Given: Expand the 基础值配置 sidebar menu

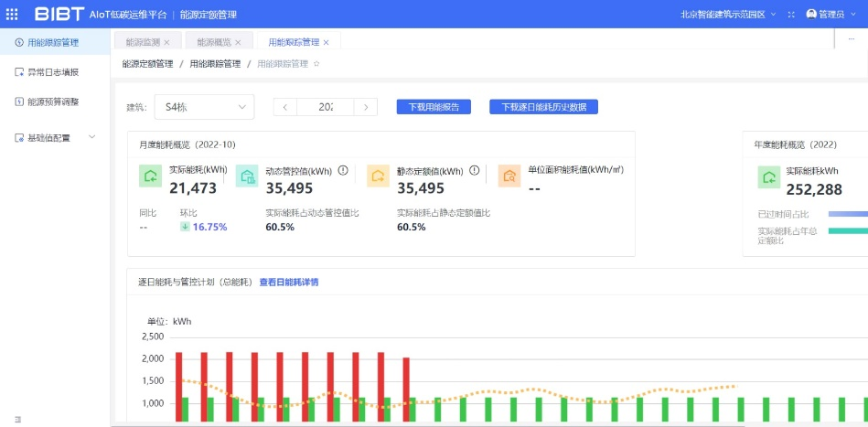Looking at the screenshot, I should [55, 137].
